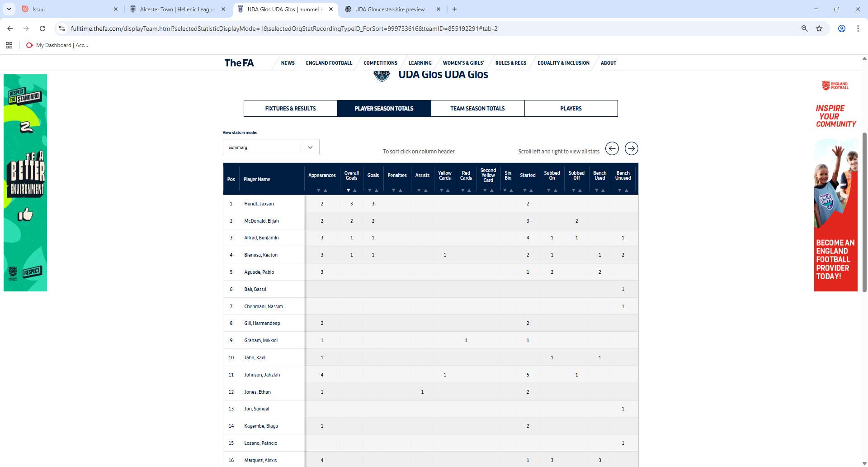This screenshot has width=868, height=467.
Task: Sort Red Cards descending with down arrow
Action: [x=463, y=191]
